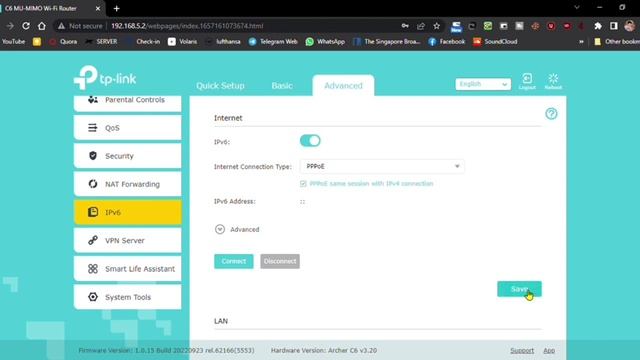This screenshot has width=640, height=360.
Task: Click the System Tools gear icon
Action: [93, 296]
